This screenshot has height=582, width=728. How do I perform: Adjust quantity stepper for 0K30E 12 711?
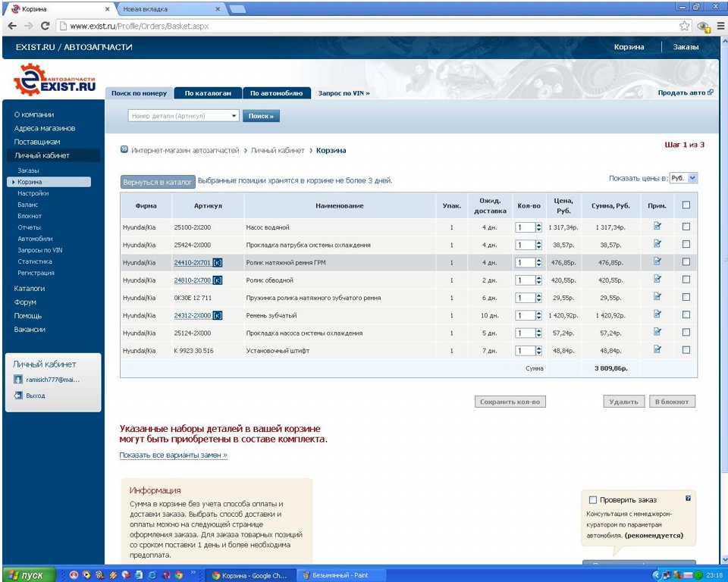click(x=538, y=298)
